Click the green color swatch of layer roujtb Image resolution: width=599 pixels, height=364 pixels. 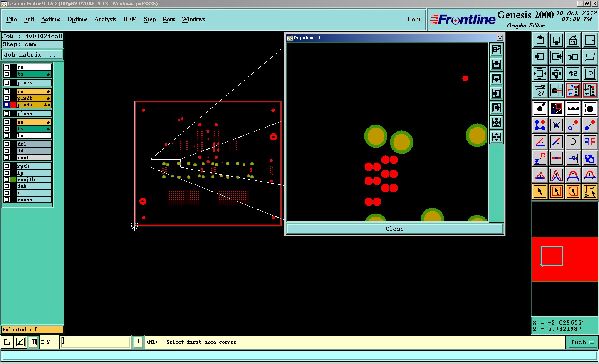coord(13,180)
